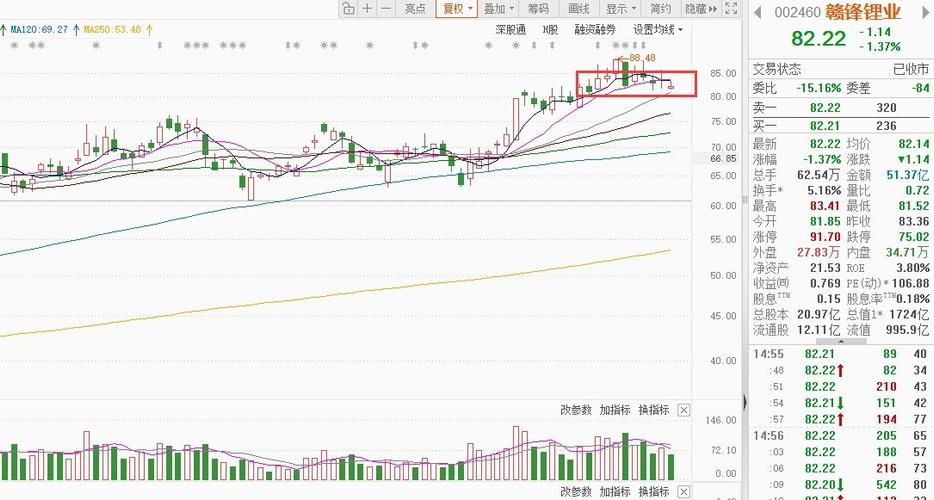
Task: Toggle 简约 simplified mode
Action: pyautogui.click(x=661, y=8)
